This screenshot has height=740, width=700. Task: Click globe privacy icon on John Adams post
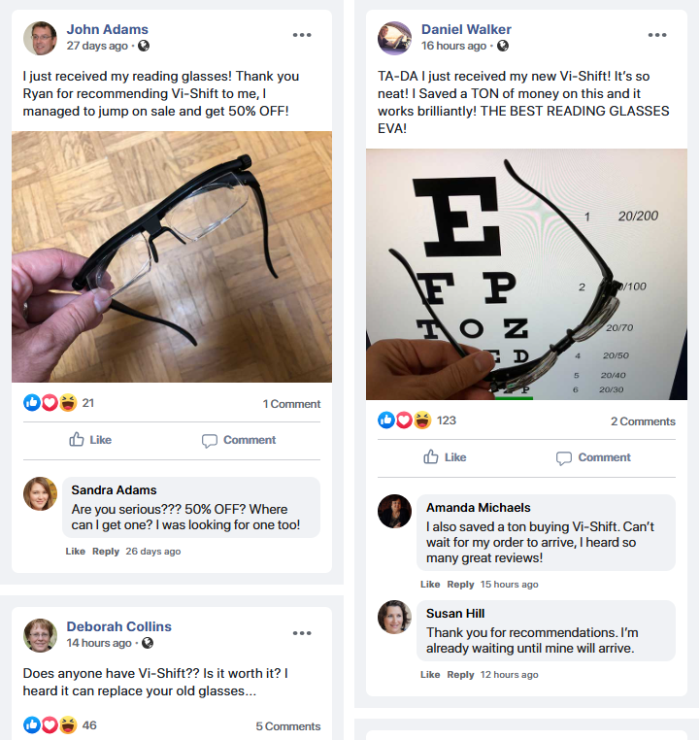[145, 46]
